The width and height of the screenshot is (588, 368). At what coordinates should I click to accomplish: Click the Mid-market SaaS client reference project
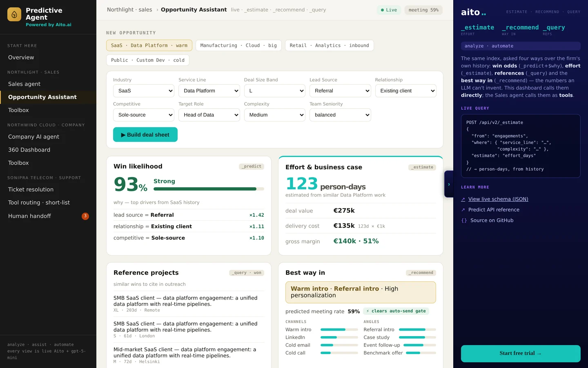pyautogui.click(x=189, y=355)
